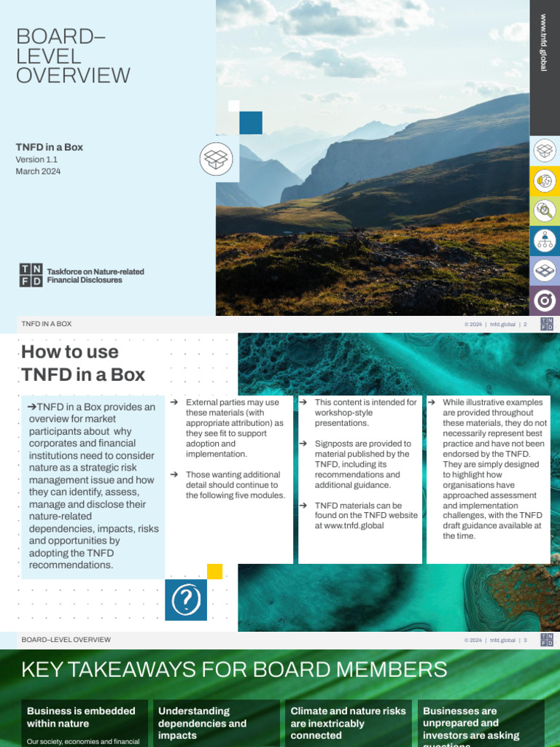The height and width of the screenshot is (747, 560).
Task: Click the 'Those wanting additional detail' bullet
Action: (x=236, y=485)
